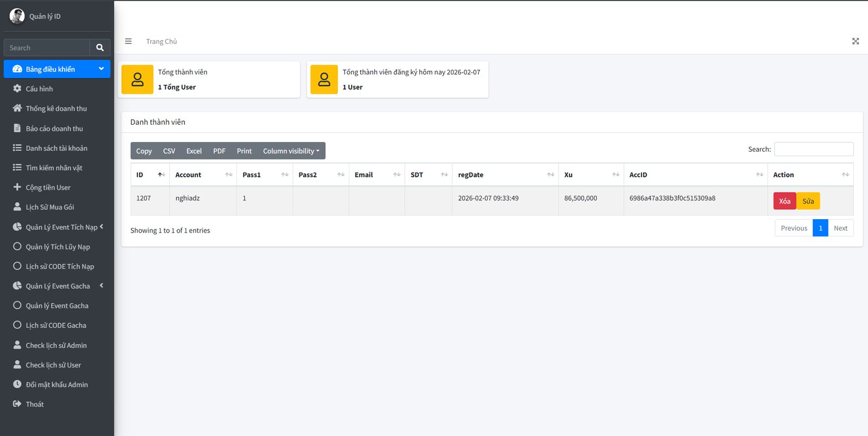Image resolution: width=868 pixels, height=436 pixels.
Task: Open Danh sách tài khoản menu item
Action: pos(56,148)
